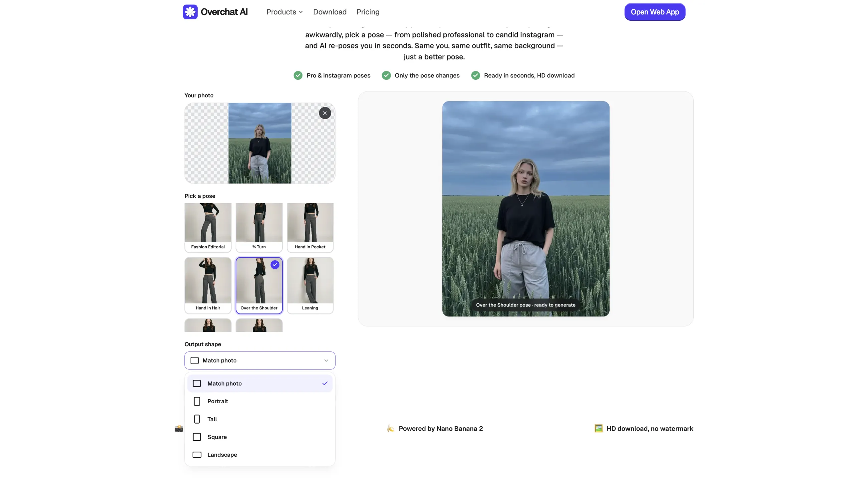Click the green check next to Pro & instagram poses
Viewport: 868px width, 479px height.
pyautogui.click(x=298, y=75)
